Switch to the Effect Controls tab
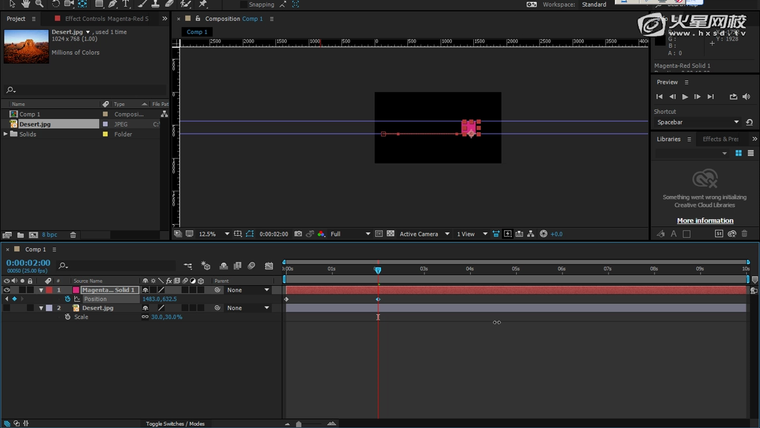 (100, 19)
